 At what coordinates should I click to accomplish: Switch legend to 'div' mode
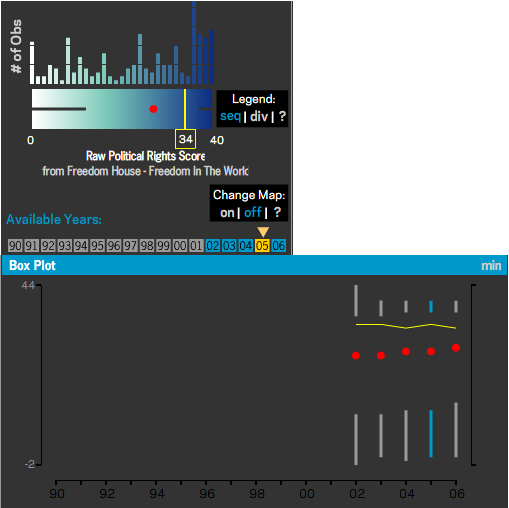tap(259, 117)
